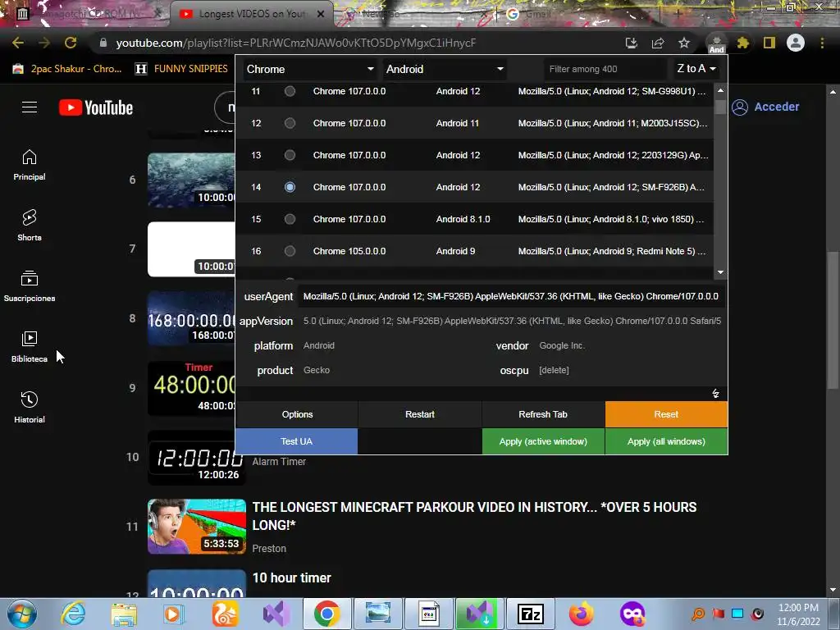Viewport: 840px width, 630px height.
Task: Click the lightning icon above Reset
Action: 715,394
